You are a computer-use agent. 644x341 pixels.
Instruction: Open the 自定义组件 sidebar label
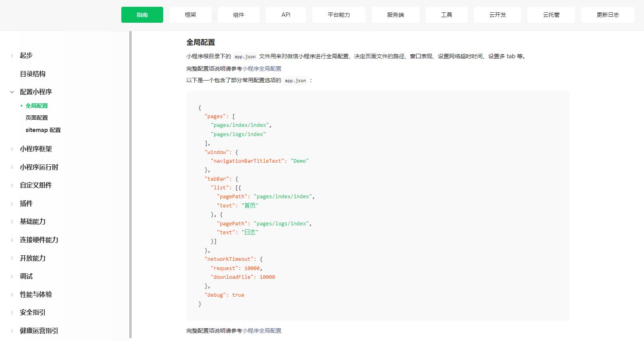(36, 185)
